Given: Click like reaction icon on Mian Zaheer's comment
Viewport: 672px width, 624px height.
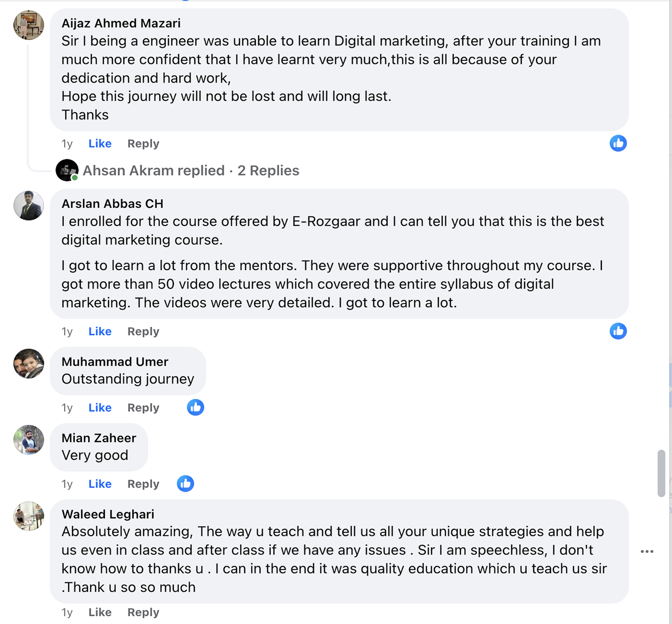Looking at the screenshot, I should point(185,483).
